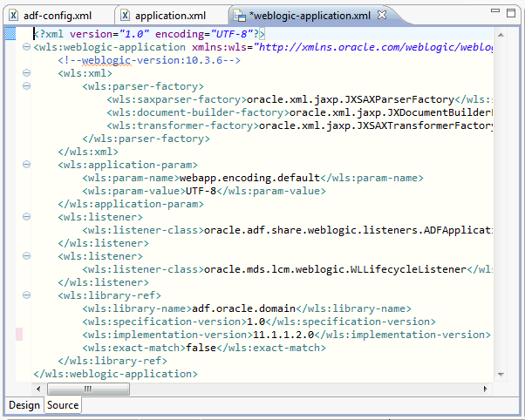Collapse the wls:xml element
The width and height of the screenshot is (525, 420).
[26, 73]
